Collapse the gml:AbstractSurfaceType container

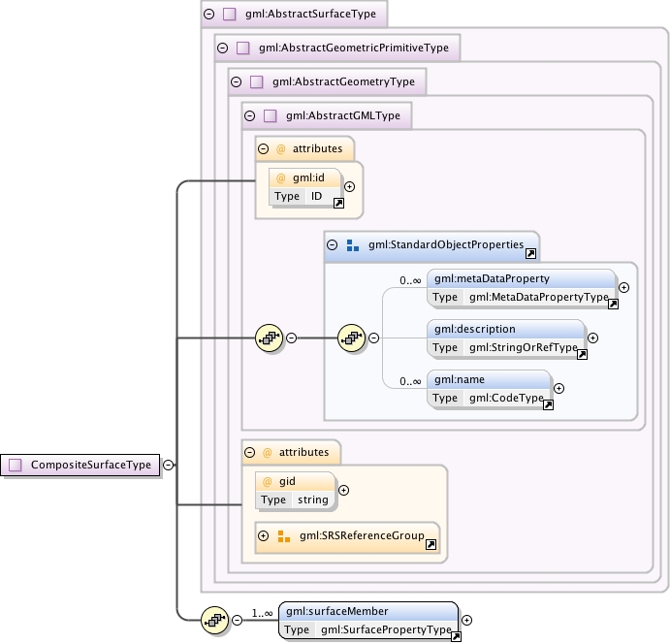[208, 14]
